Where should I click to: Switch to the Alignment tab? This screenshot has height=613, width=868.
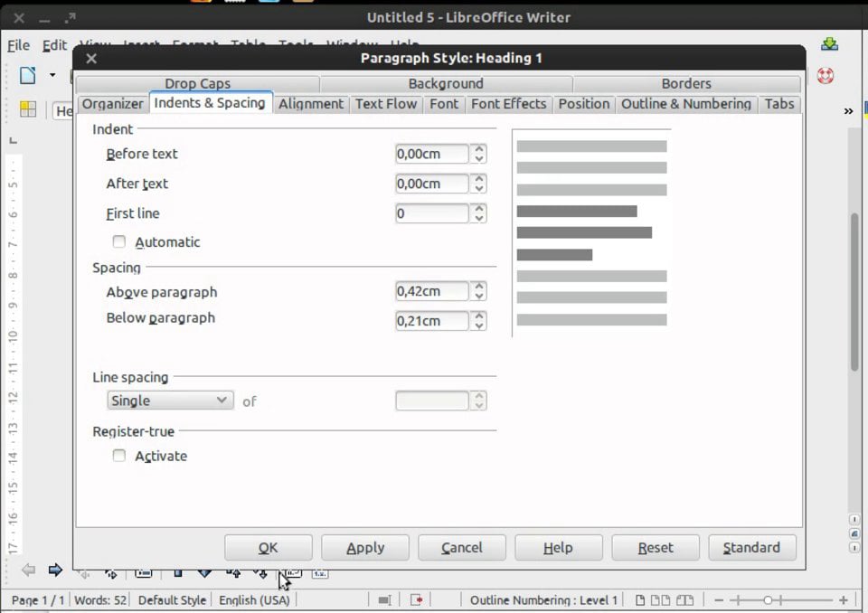tap(310, 104)
